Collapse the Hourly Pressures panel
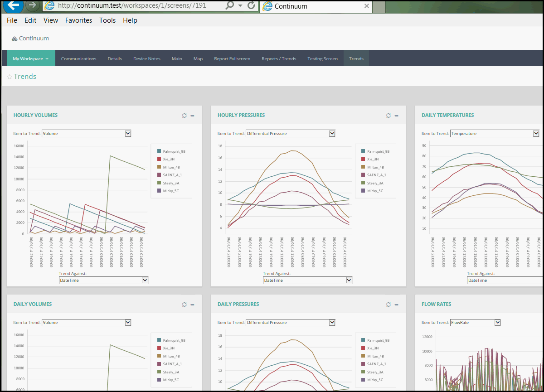 tap(396, 116)
